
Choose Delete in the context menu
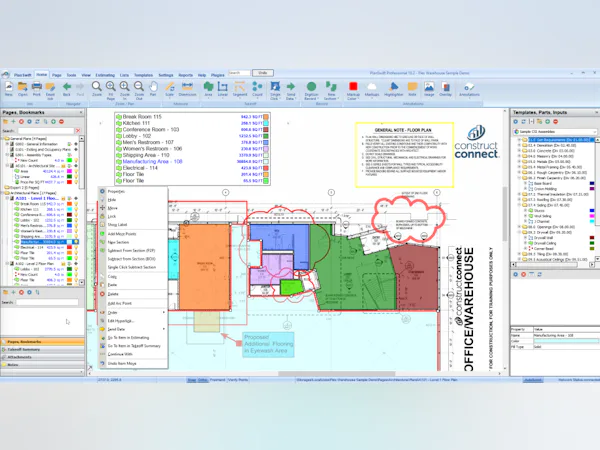132,294
